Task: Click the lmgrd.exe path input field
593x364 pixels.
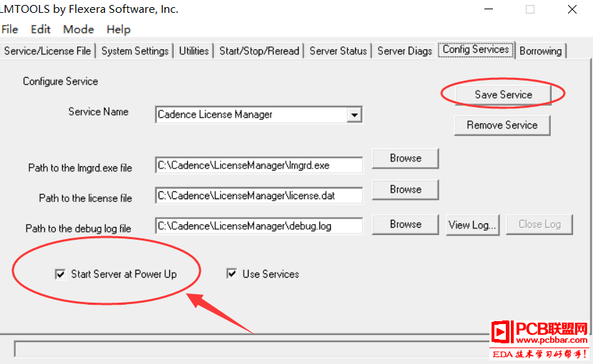Action: click(x=259, y=165)
